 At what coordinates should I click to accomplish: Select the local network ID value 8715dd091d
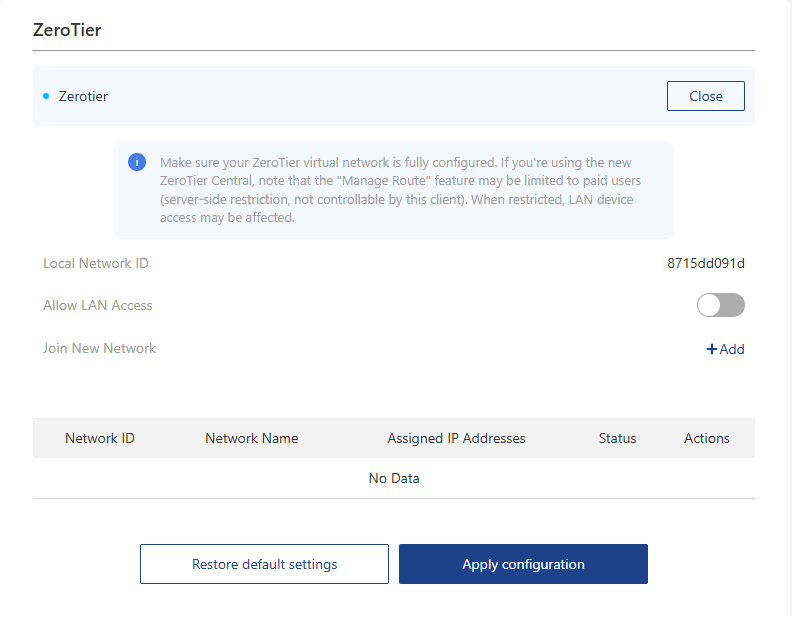tap(706, 263)
